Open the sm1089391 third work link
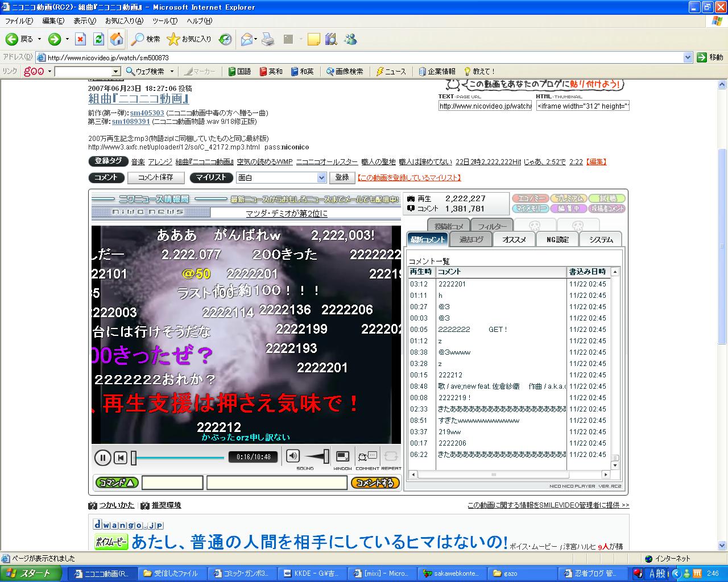This screenshot has height=582, width=728. click(131, 122)
